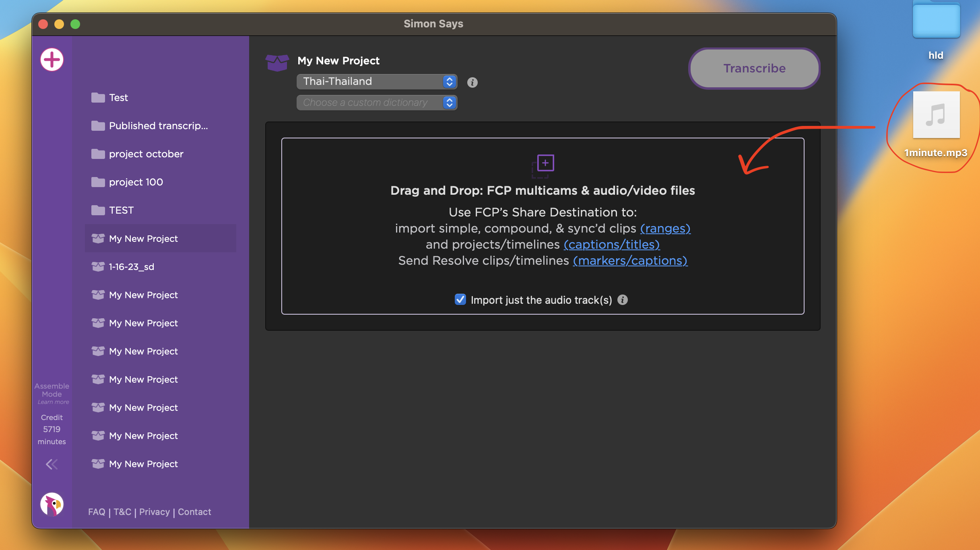Toggle Import just the audio track(s) checkbox
This screenshot has width=980, height=550.
[x=460, y=299]
